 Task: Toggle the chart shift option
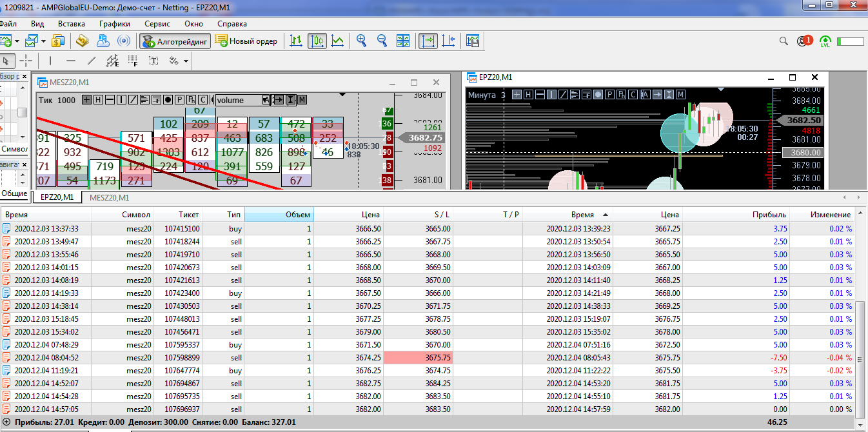pyautogui.click(x=448, y=41)
